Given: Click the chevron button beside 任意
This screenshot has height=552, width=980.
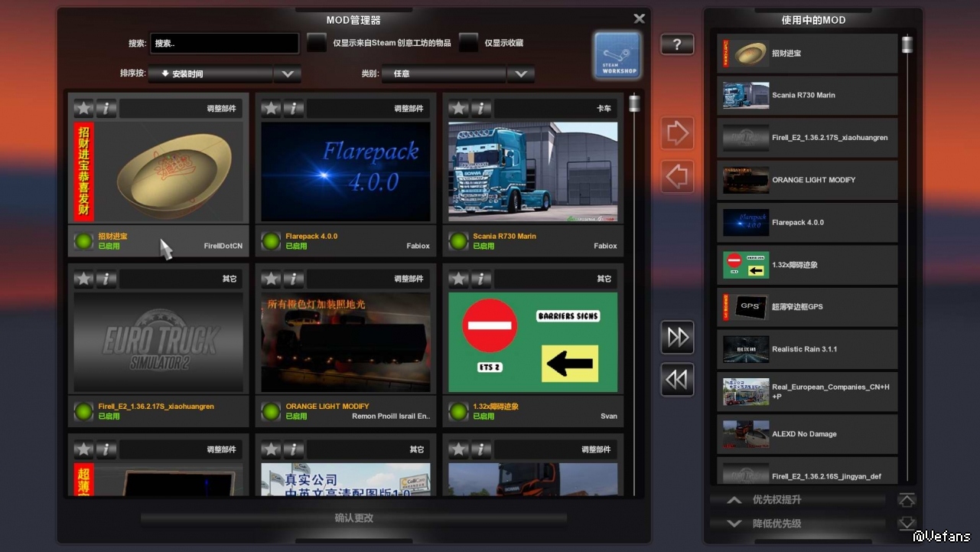Looking at the screenshot, I should tap(521, 73).
